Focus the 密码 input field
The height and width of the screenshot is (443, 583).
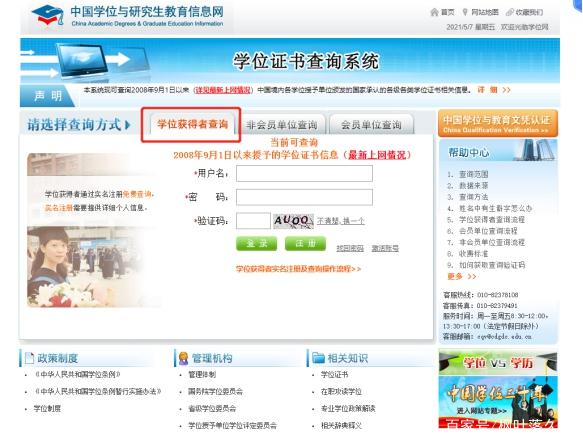[305, 197]
